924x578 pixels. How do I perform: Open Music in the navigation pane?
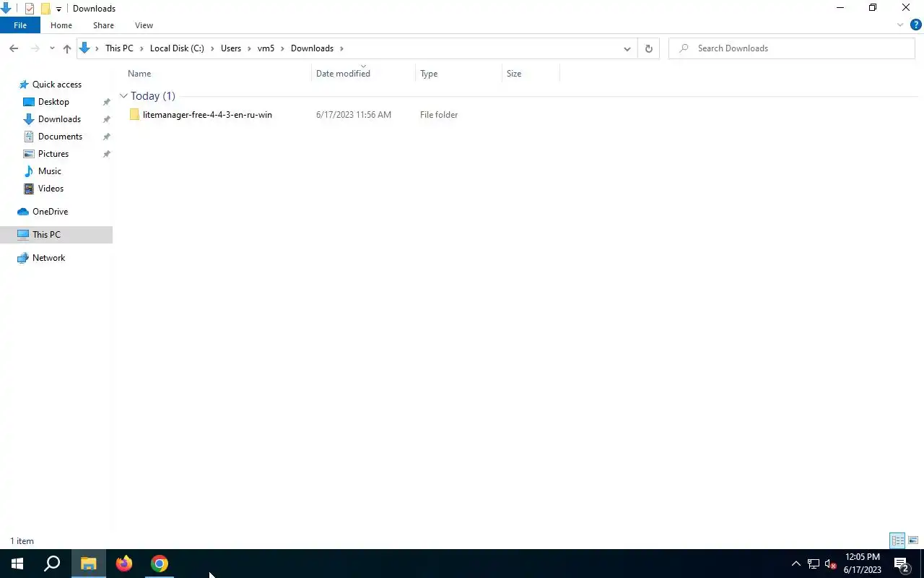(50, 171)
